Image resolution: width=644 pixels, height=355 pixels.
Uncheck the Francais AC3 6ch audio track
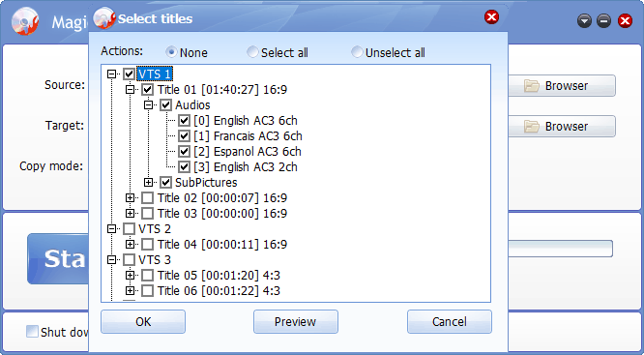pos(184,136)
